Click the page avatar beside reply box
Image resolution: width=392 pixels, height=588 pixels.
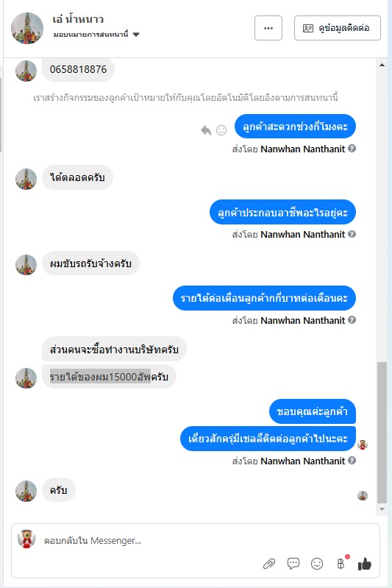(26, 539)
